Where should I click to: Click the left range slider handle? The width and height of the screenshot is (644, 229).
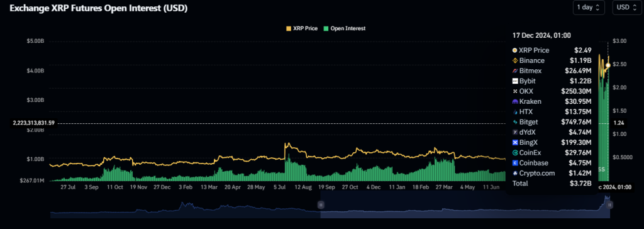pyautogui.click(x=321, y=204)
